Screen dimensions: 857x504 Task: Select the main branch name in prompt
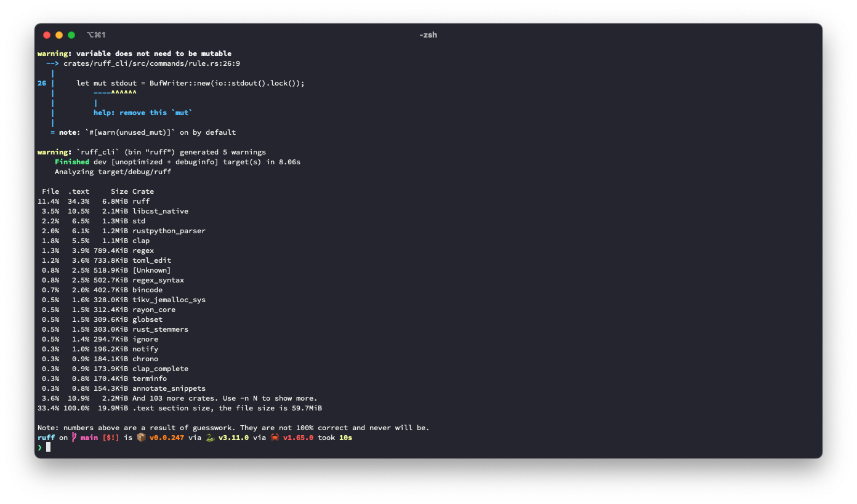(x=89, y=438)
